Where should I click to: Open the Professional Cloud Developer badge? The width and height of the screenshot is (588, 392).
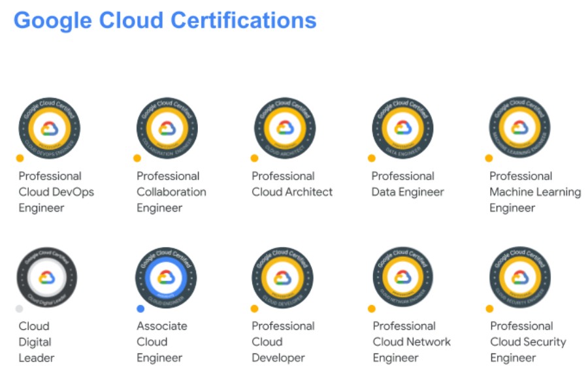click(283, 278)
